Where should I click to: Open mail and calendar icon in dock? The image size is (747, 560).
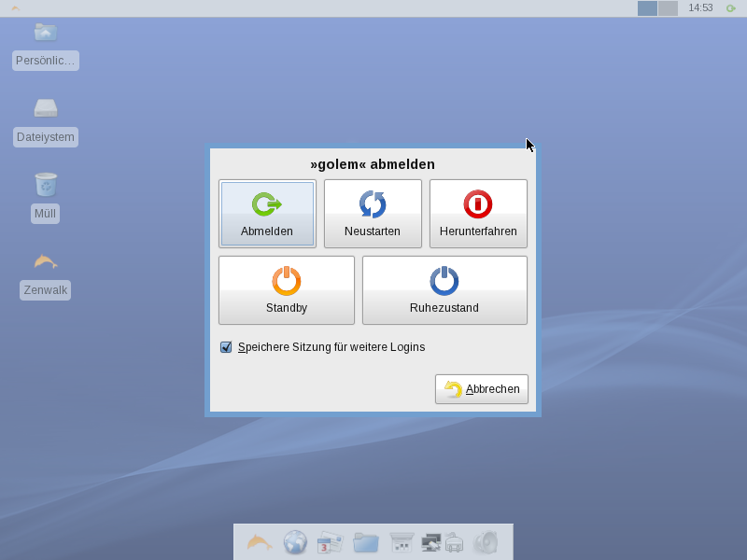click(x=330, y=542)
